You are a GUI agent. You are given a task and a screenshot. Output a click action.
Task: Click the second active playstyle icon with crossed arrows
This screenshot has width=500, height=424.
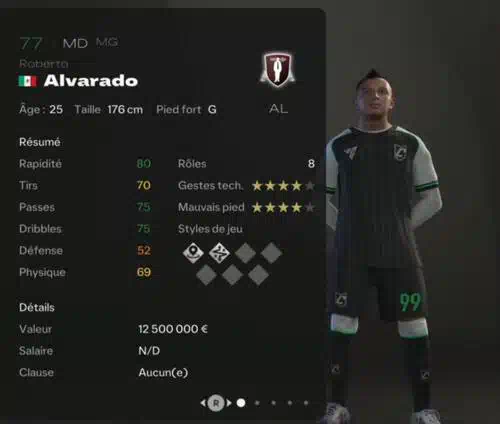pyautogui.click(x=219, y=253)
